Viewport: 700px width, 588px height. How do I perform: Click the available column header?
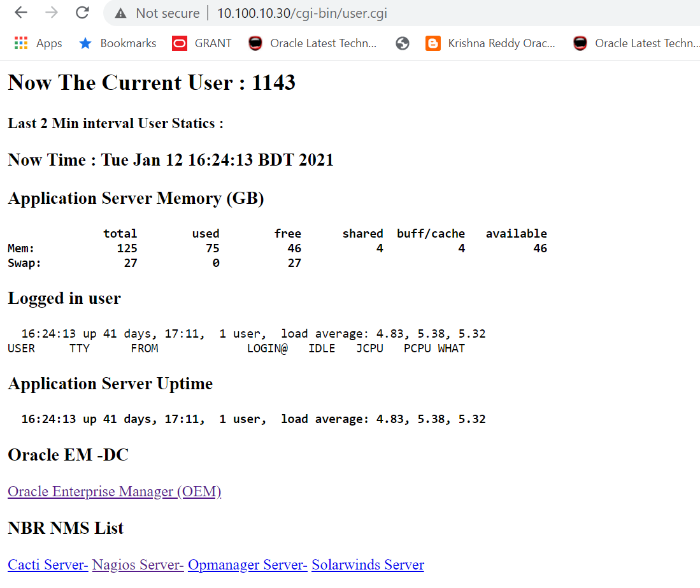[517, 234]
